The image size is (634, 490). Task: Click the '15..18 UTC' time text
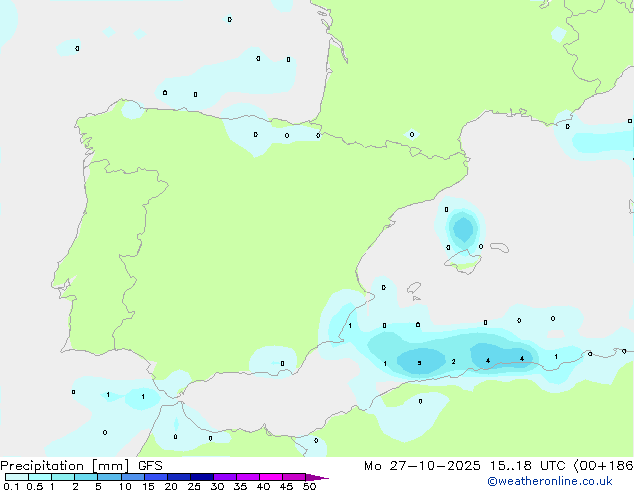click(x=527, y=466)
